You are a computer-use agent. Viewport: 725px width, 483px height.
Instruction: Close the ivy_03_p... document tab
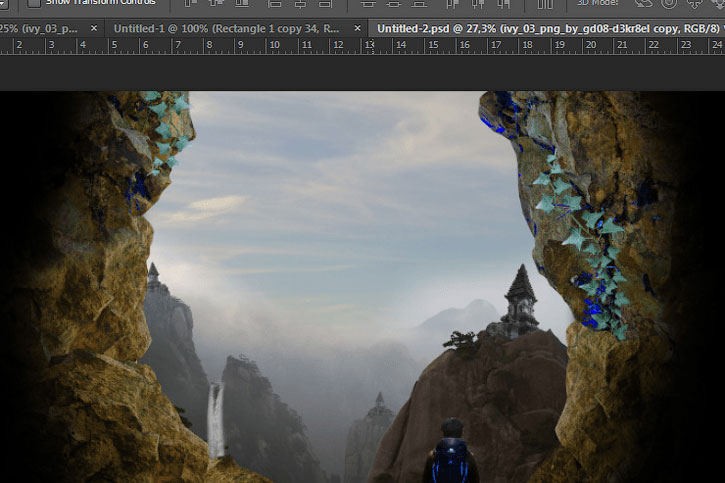click(94, 29)
